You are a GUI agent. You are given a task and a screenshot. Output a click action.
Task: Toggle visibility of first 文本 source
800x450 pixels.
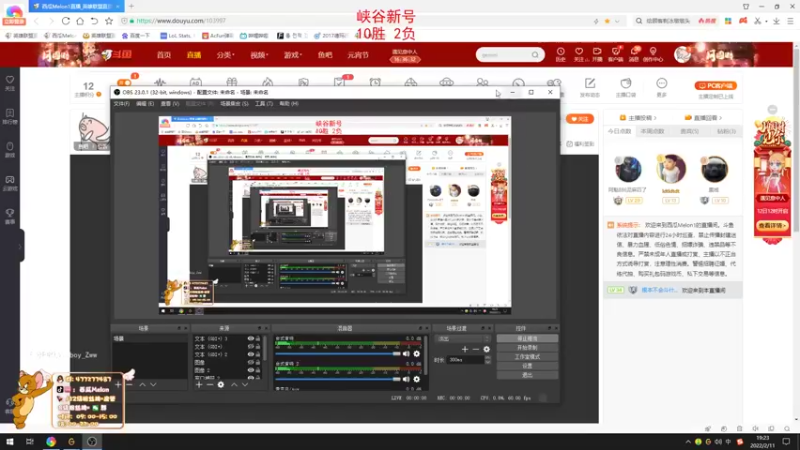tap(251, 339)
